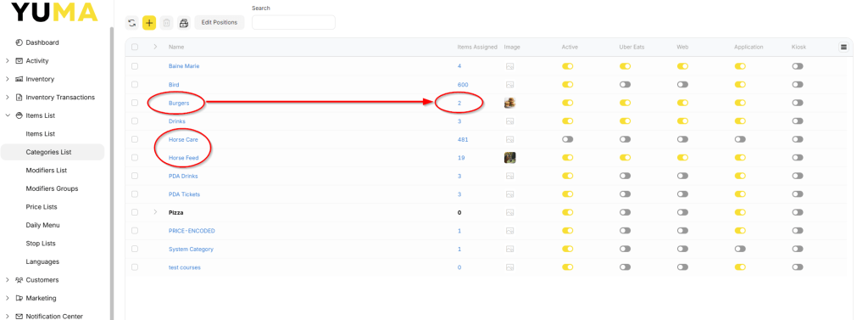Click the Inventory Transactions document icon
Image resolution: width=868 pixels, height=320 pixels.
(x=19, y=98)
